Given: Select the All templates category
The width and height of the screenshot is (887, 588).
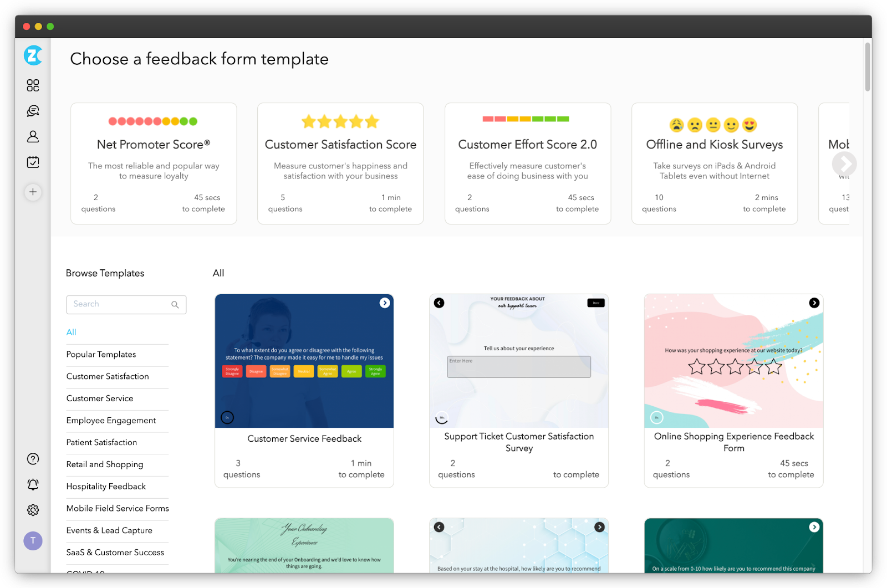Looking at the screenshot, I should click(72, 332).
